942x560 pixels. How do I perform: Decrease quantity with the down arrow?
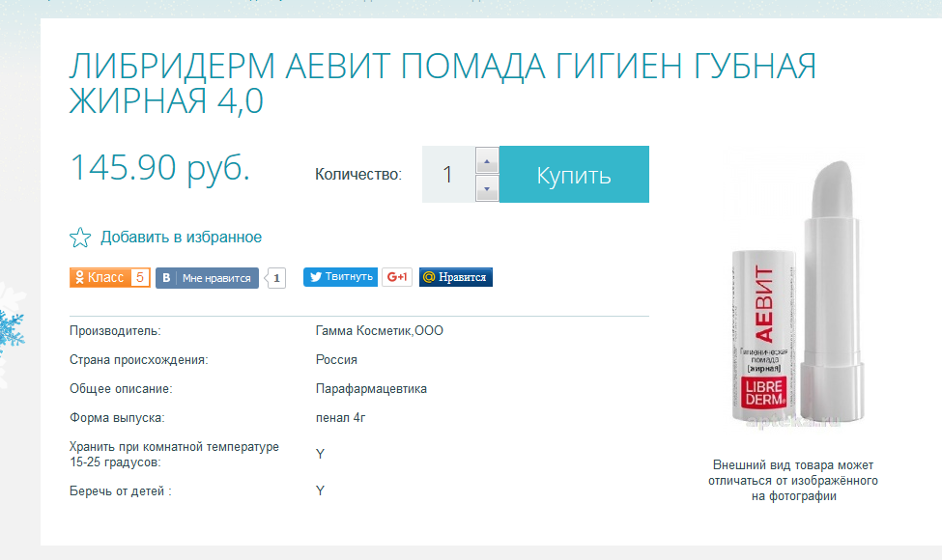click(487, 189)
